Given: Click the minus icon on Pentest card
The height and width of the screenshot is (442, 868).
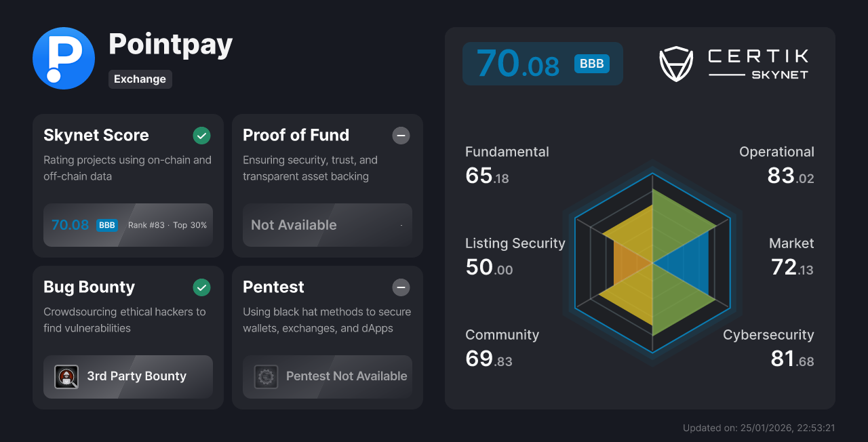Looking at the screenshot, I should 401,287.
